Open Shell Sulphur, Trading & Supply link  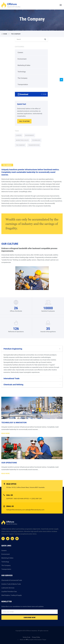tap(12, 595)
